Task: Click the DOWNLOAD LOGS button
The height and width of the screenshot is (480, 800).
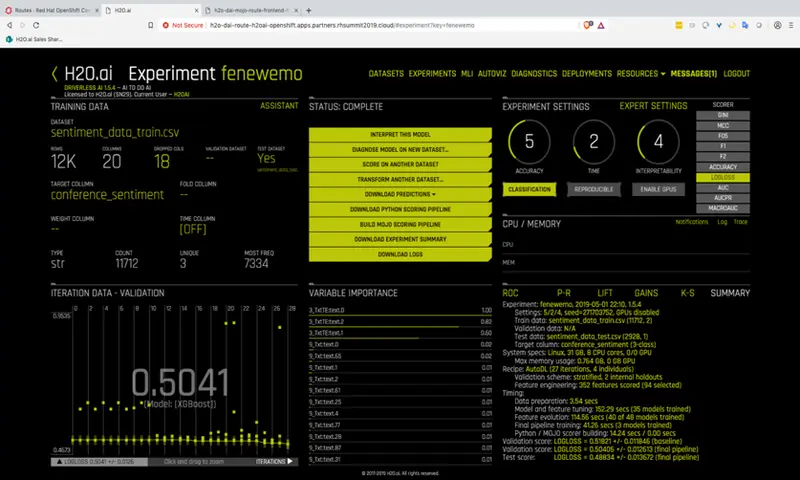Action: 400,254
